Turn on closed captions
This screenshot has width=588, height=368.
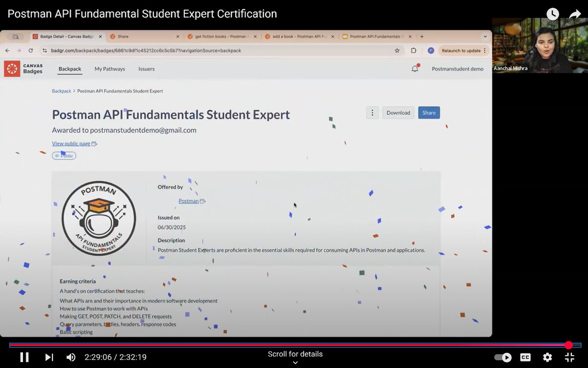tap(525, 357)
